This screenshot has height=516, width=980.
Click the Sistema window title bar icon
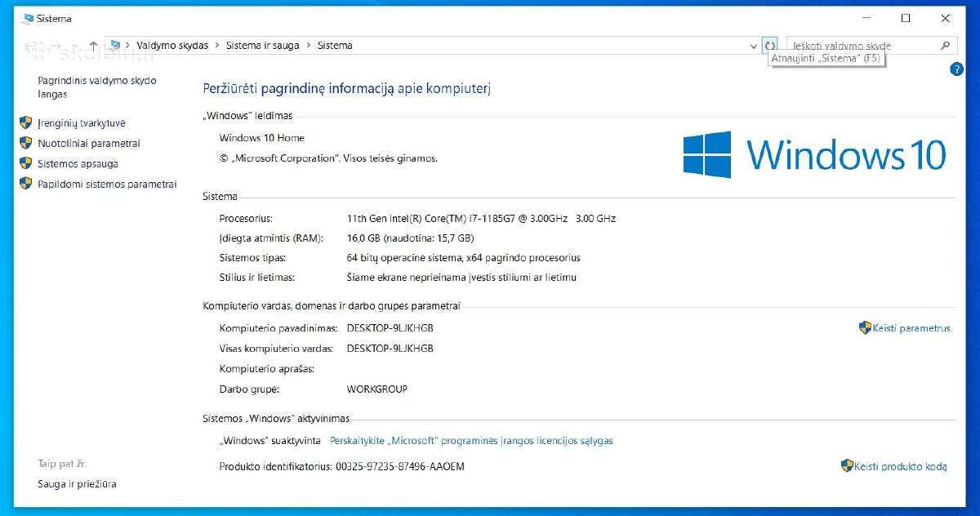pos(28,18)
